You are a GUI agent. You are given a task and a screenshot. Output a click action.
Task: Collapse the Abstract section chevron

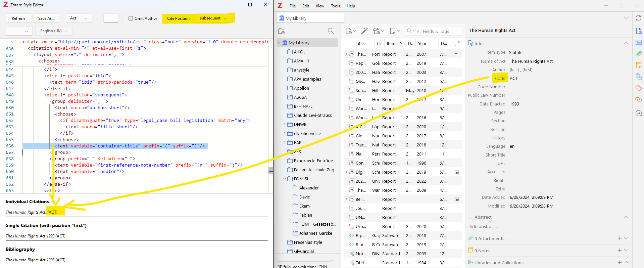tap(626, 217)
